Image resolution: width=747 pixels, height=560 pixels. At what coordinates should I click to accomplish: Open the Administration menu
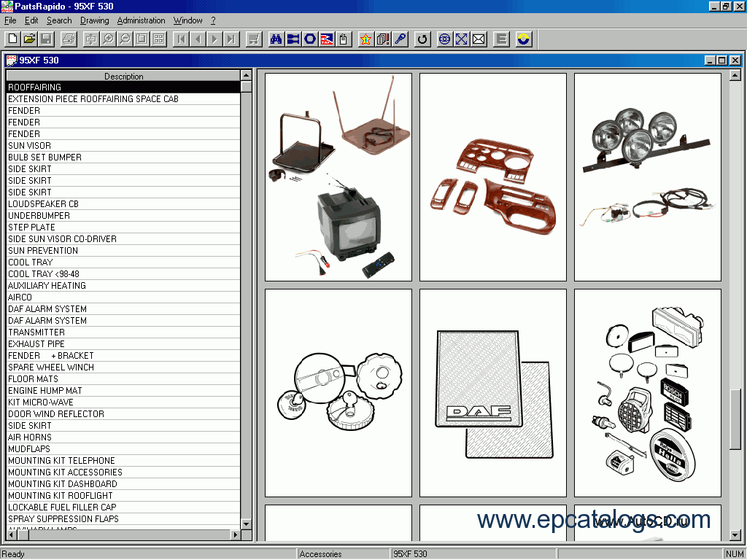(141, 20)
